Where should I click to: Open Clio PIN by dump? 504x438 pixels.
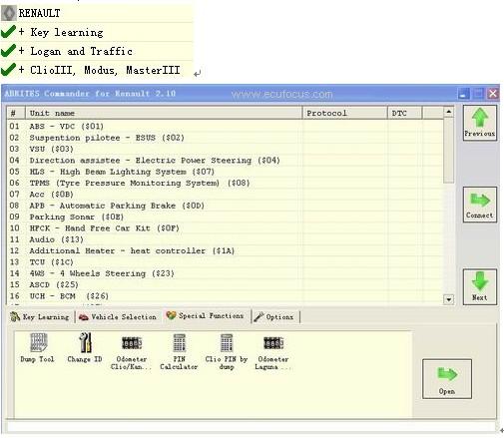(227, 352)
